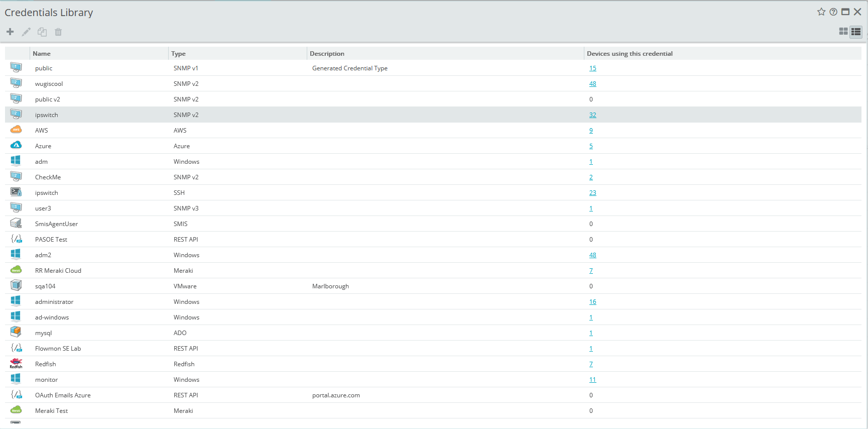Click portal.azure.com description cell
This screenshot has width=868, height=429.
pyautogui.click(x=336, y=395)
